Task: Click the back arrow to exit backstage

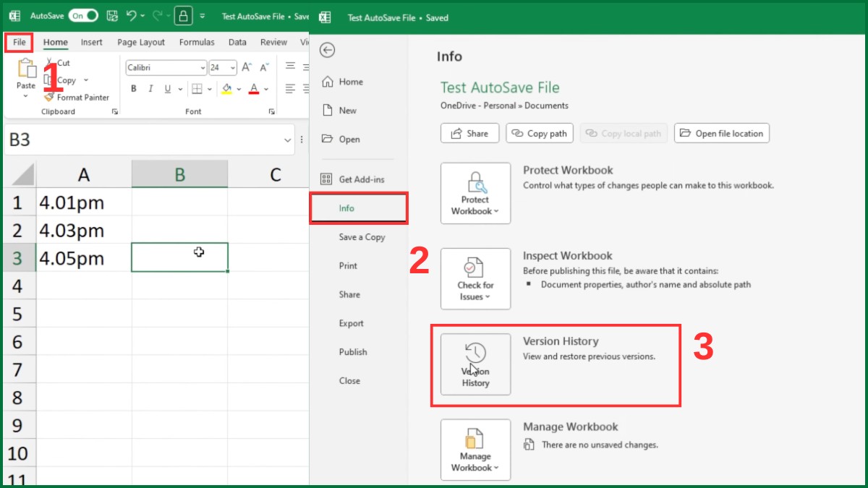Action: tap(327, 50)
